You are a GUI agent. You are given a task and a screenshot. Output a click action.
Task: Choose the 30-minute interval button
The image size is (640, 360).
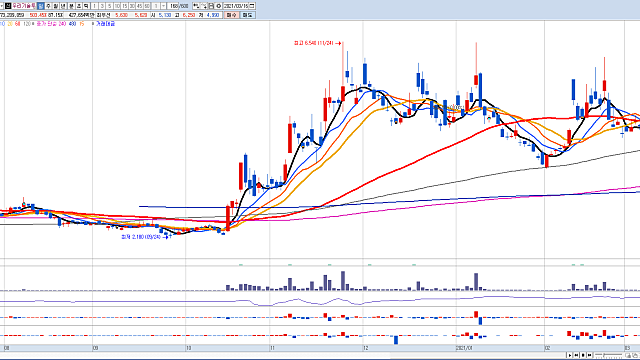coord(132,6)
